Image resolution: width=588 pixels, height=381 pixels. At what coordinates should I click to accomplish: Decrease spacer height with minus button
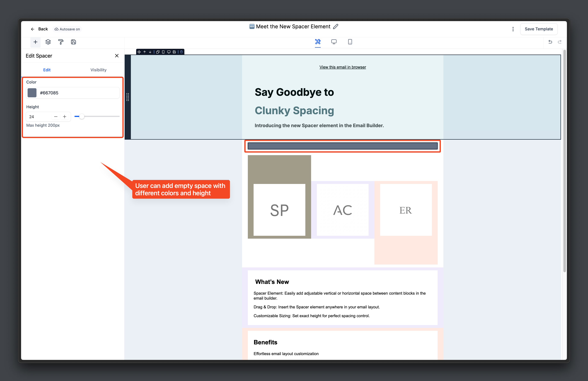56,117
